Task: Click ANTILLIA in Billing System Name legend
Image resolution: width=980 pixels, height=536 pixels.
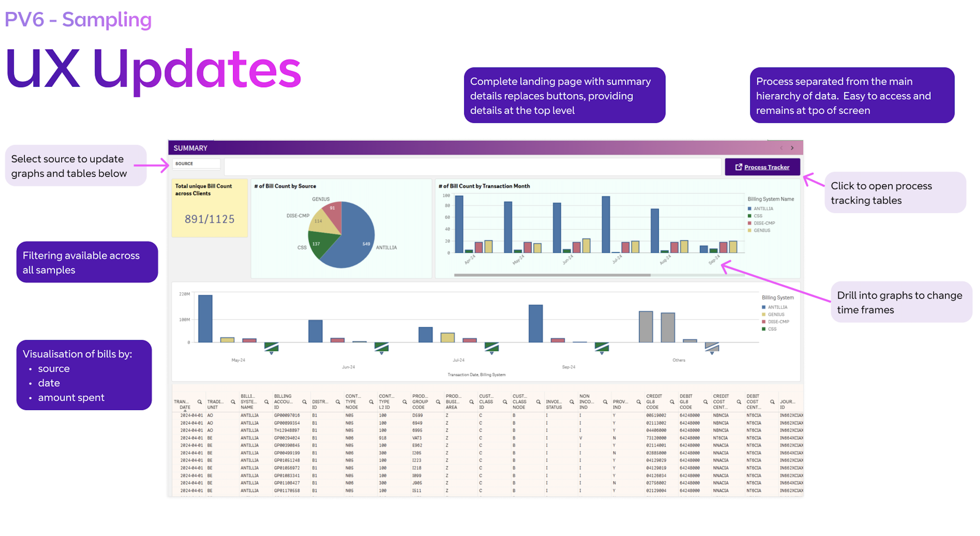Action: (x=760, y=209)
